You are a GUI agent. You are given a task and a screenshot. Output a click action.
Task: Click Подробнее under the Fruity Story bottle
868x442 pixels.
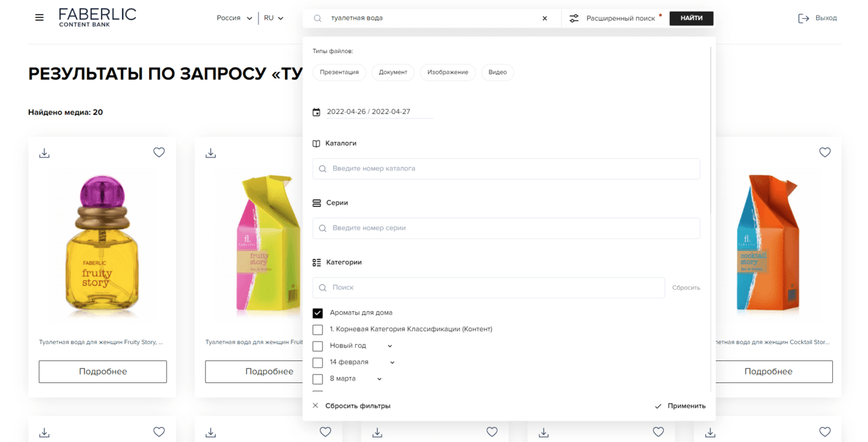pyautogui.click(x=103, y=371)
